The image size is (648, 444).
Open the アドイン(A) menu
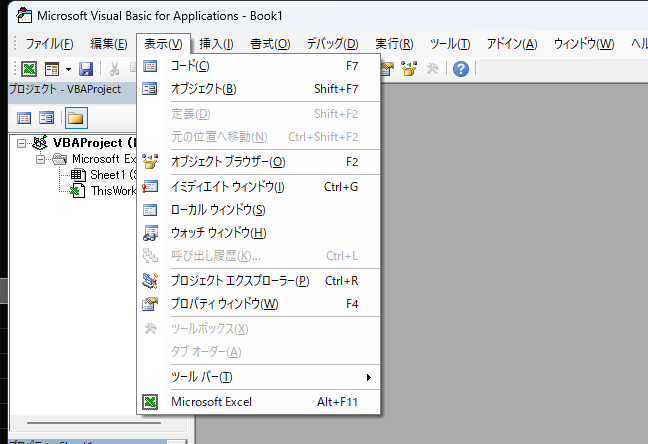point(512,43)
